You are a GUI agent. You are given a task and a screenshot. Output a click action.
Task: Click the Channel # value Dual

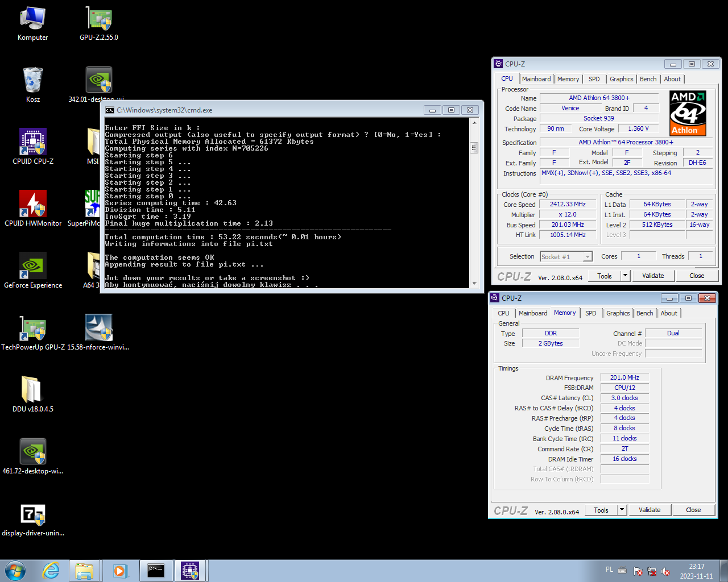(673, 333)
